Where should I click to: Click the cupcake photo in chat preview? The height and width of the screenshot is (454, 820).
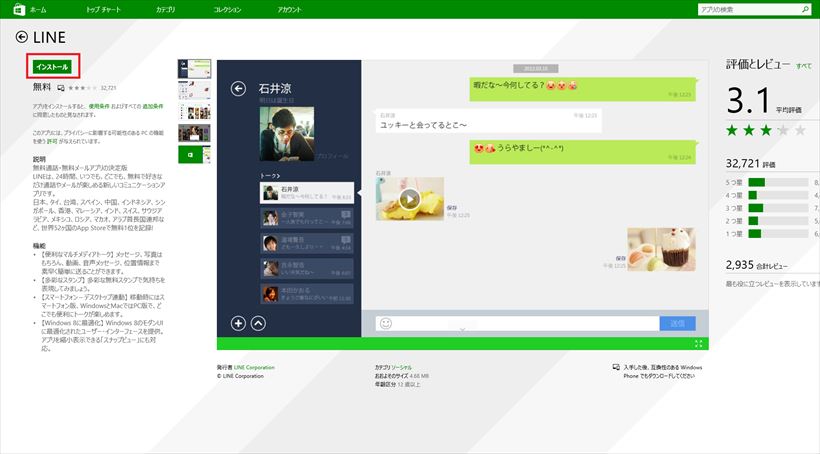(x=662, y=249)
